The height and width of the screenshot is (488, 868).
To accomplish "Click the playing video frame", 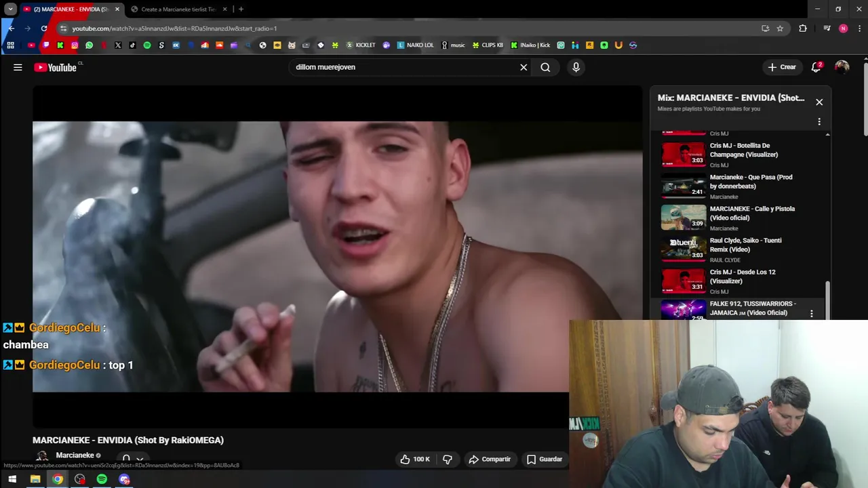I will pos(337,256).
